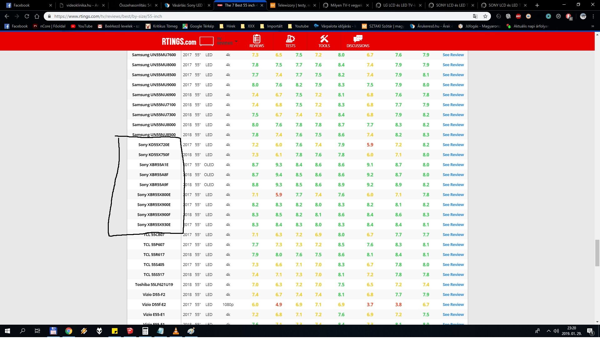Screen dimensions: 600x364
Task: Click the page vertical scrollbar thumb
Action: coord(597,253)
